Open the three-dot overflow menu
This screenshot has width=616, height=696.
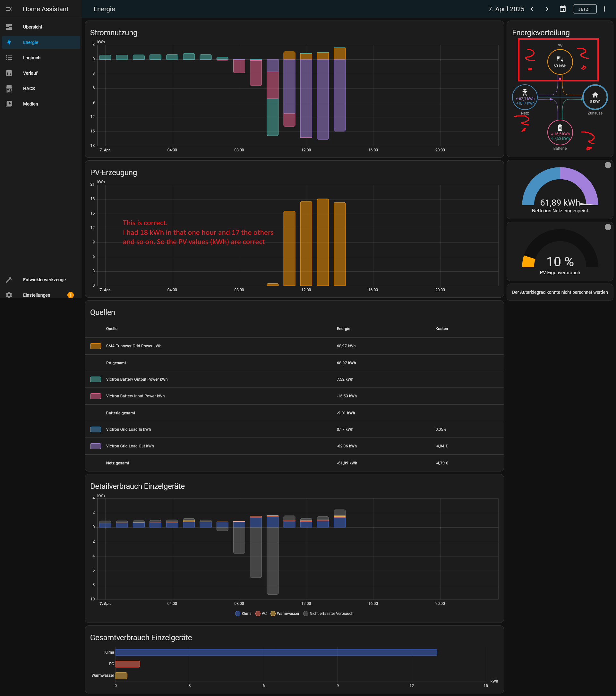604,9
